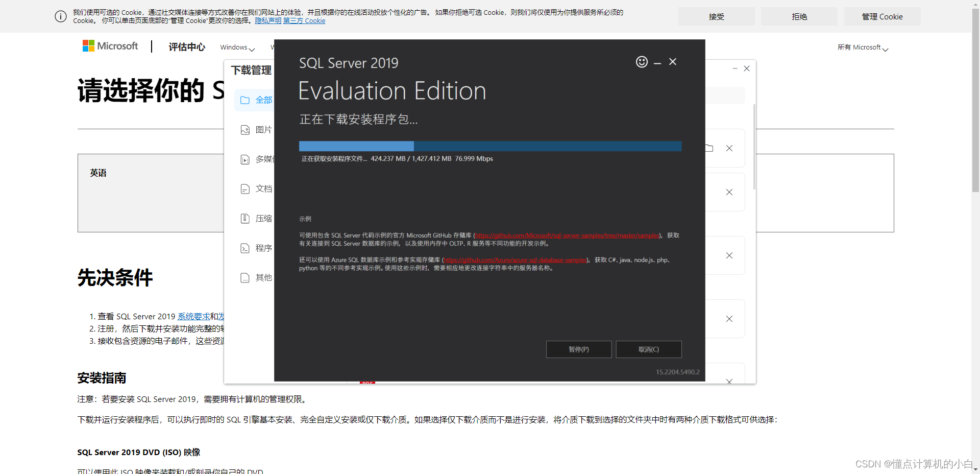Click the 其他 file icon

pos(245,278)
